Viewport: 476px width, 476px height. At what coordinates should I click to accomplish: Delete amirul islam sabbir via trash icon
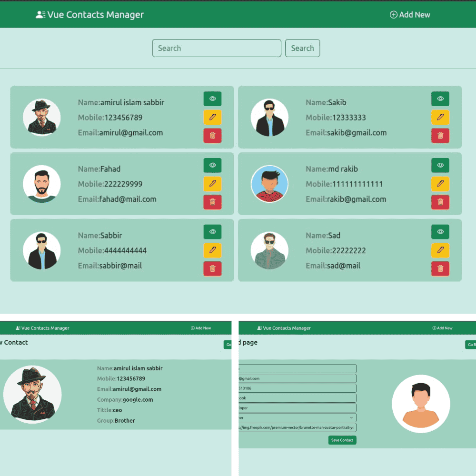click(x=212, y=136)
